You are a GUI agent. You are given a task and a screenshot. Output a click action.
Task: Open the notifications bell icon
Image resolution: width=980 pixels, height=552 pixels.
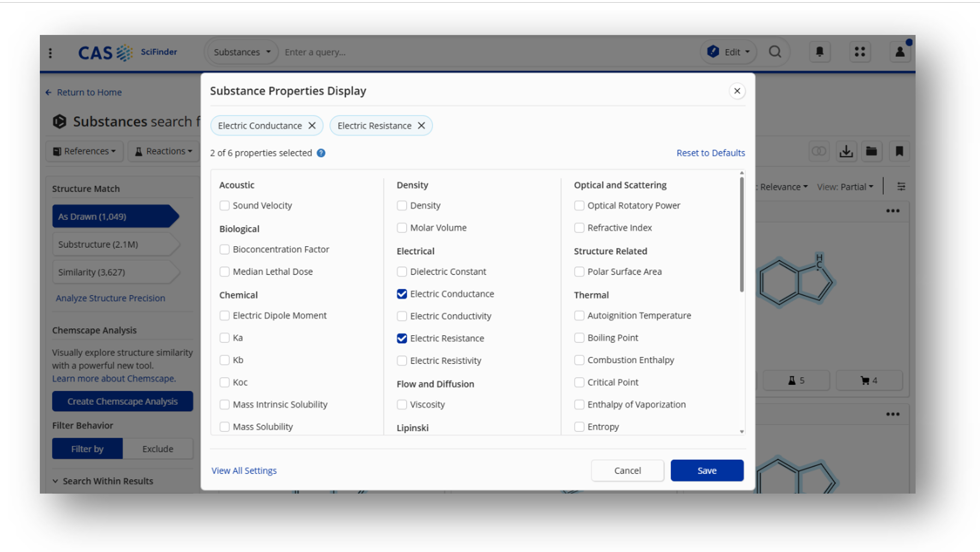tap(819, 52)
